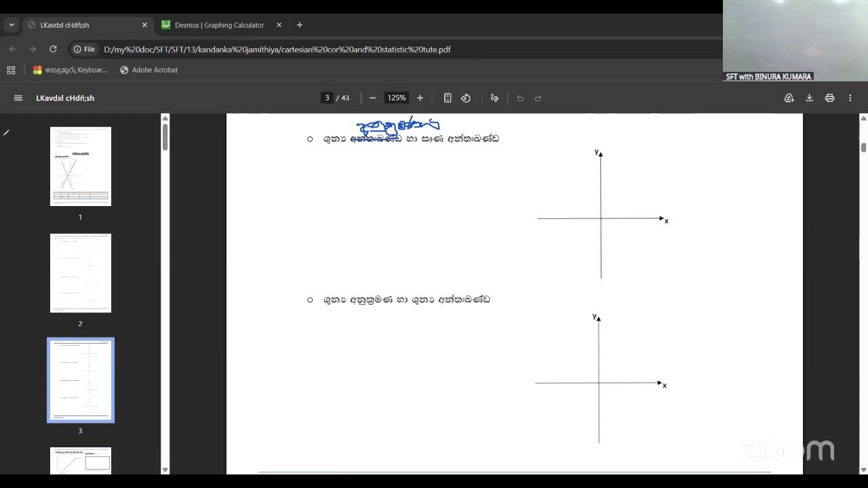Screen dimensions: 868x488
Task: Open the Keyboar... bookmark
Action: pos(70,70)
